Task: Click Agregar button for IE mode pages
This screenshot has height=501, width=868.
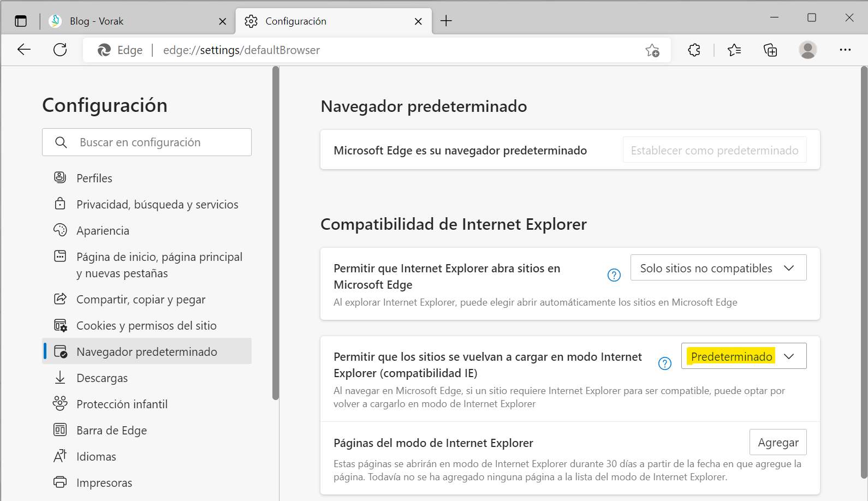Action: (778, 443)
